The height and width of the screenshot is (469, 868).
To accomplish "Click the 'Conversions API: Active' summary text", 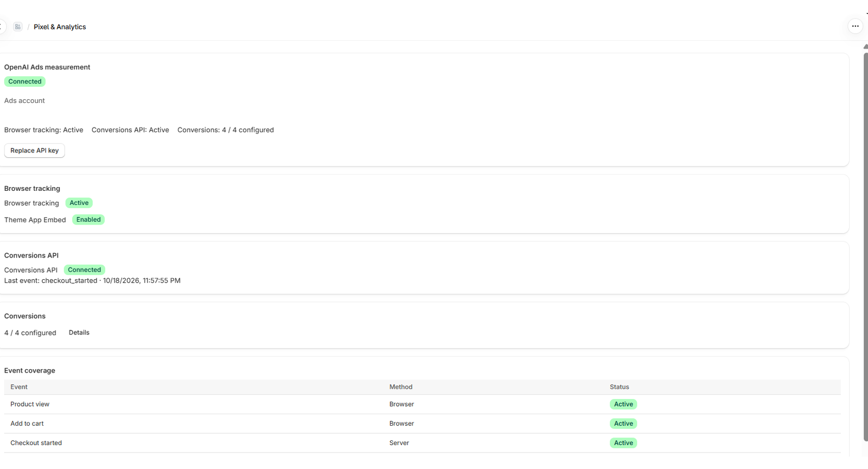I will [130, 130].
